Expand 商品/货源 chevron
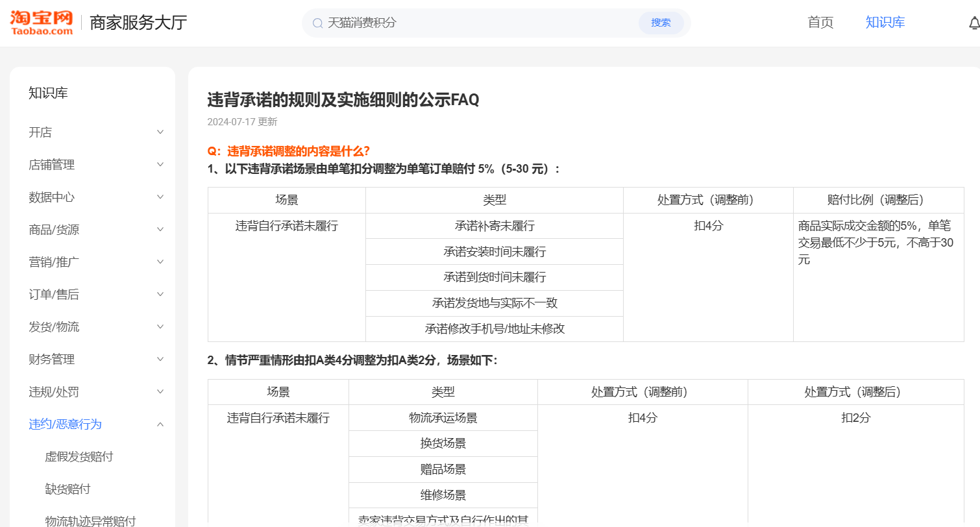Image resolution: width=980 pixels, height=527 pixels. 160,230
